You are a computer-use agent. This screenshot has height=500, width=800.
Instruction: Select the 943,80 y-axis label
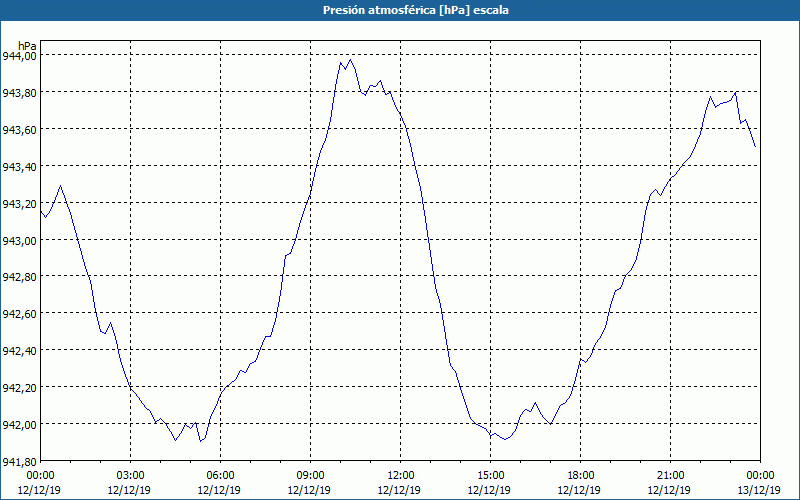(x=19, y=92)
